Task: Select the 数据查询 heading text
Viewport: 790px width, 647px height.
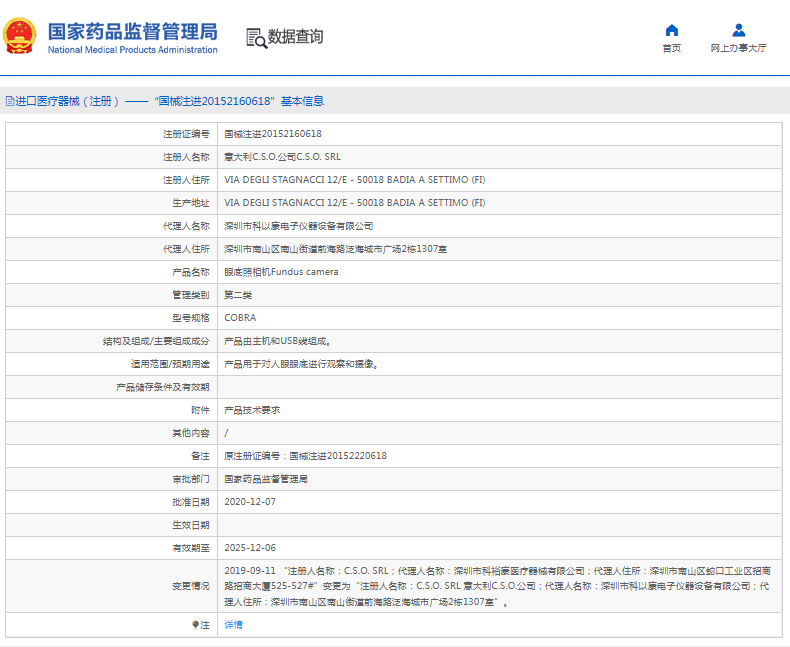Action: pos(295,37)
